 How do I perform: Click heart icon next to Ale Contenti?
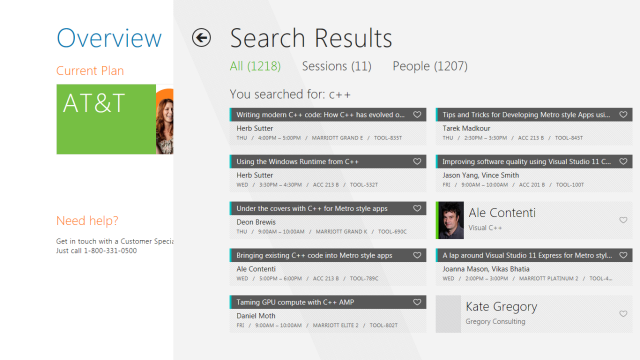click(x=623, y=220)
